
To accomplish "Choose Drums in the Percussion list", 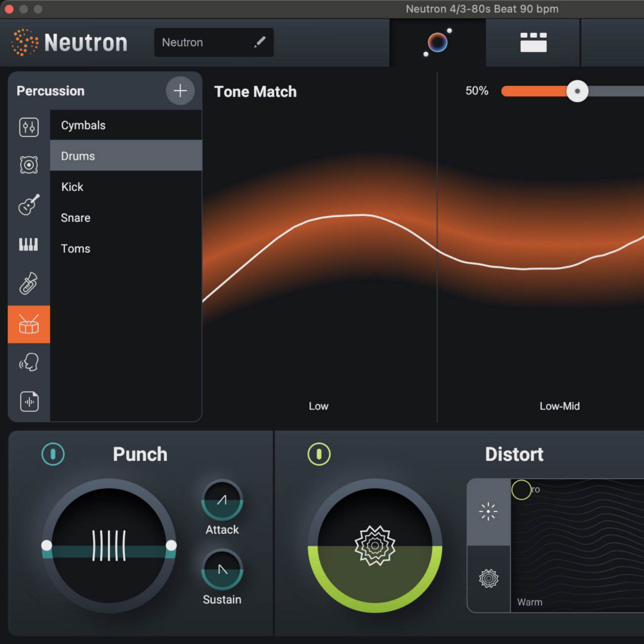I will pyautogui.click(x=126, y=156).
